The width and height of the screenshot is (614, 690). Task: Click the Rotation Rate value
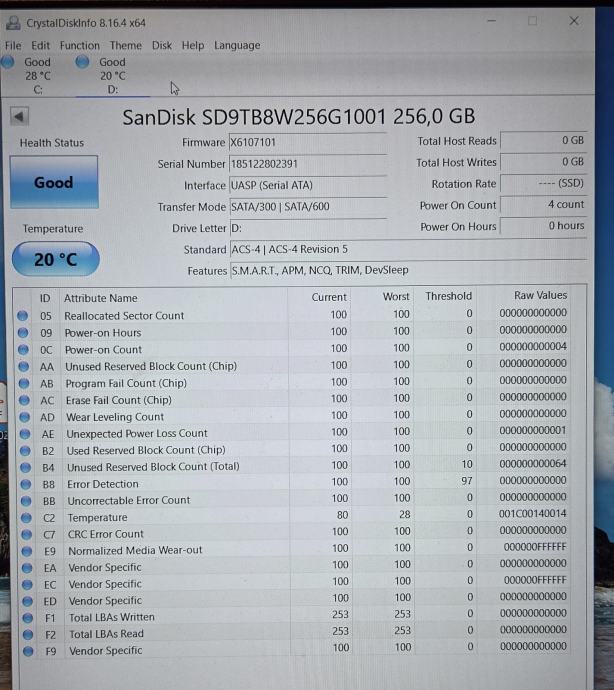(x=544, y=183)
